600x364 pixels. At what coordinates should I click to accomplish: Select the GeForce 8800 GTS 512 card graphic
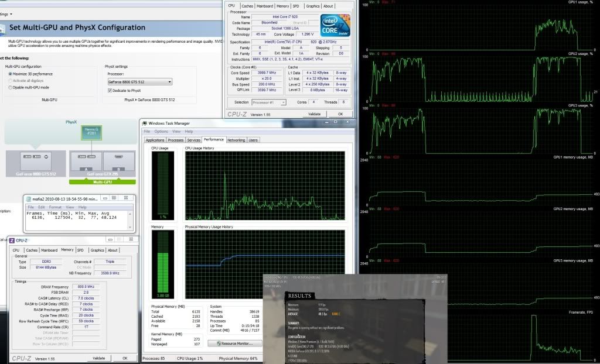click(36, 161)
